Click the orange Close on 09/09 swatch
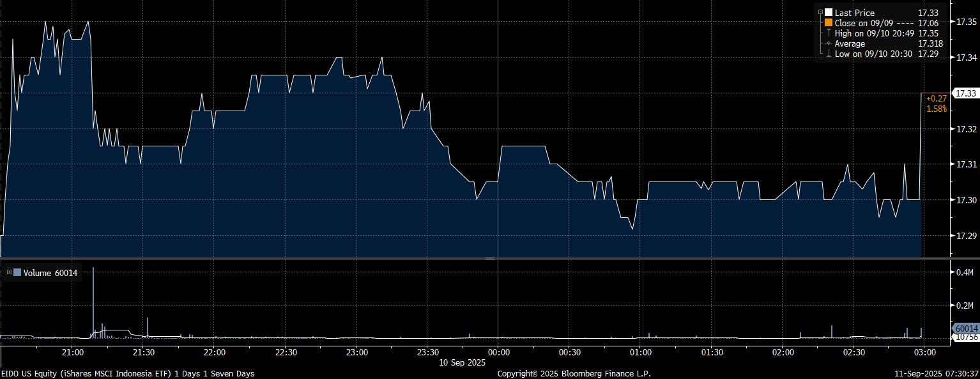The height and width of the screenshot is (379, 980). coord(829,22)
